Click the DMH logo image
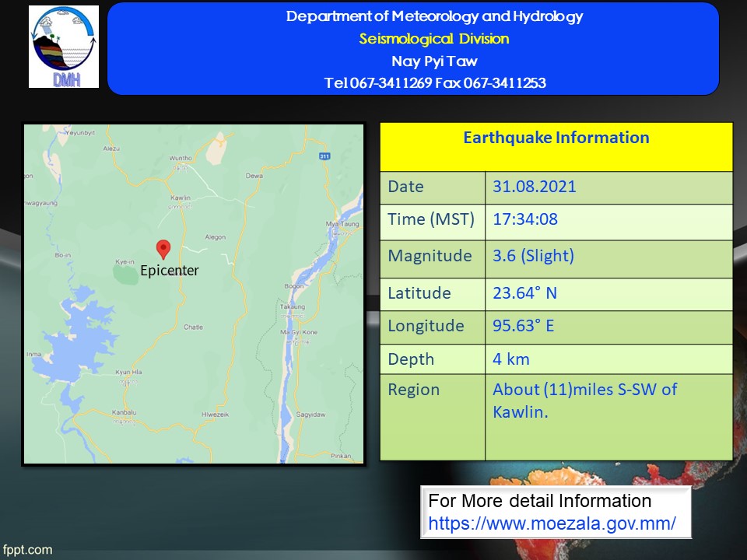This screenshot has height=560, width=747. click(x=64, y=47)
